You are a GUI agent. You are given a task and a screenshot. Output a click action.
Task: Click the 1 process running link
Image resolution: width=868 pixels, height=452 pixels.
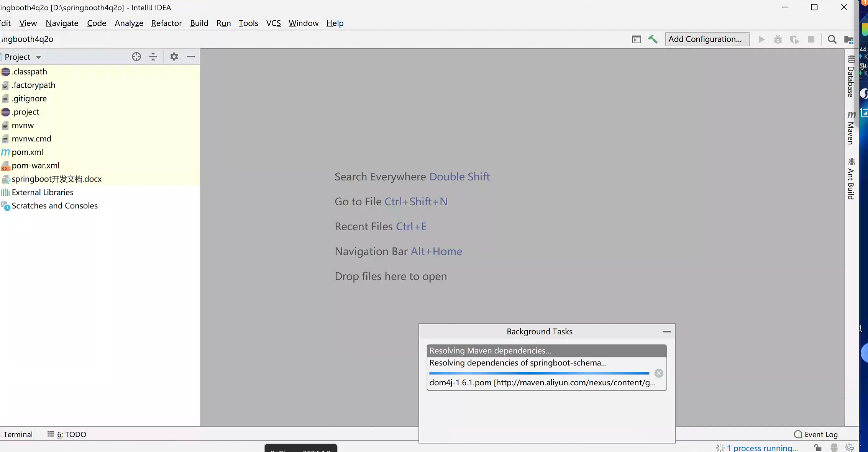coord(762,448)
